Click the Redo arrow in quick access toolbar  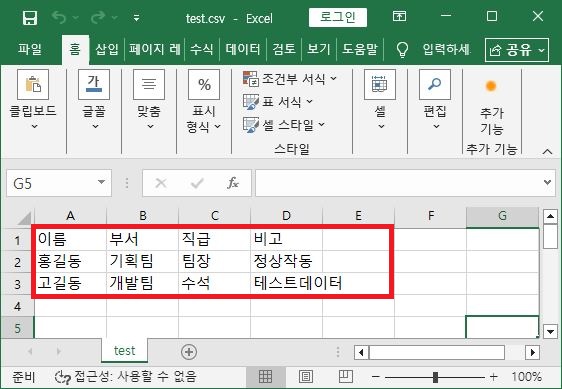pos(98,17)
